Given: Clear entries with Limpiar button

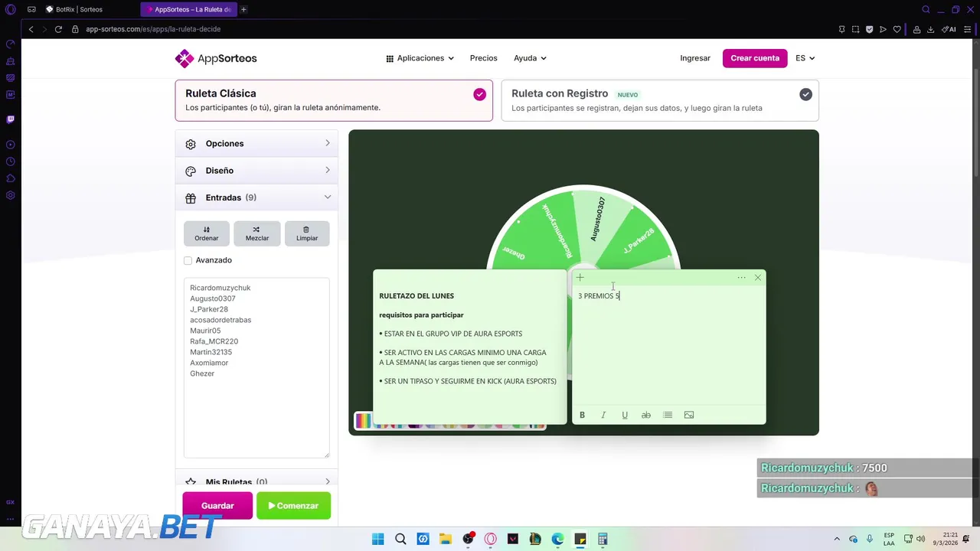Looking at the screenshot, I should pyautogui.click(x=307, y=233).
